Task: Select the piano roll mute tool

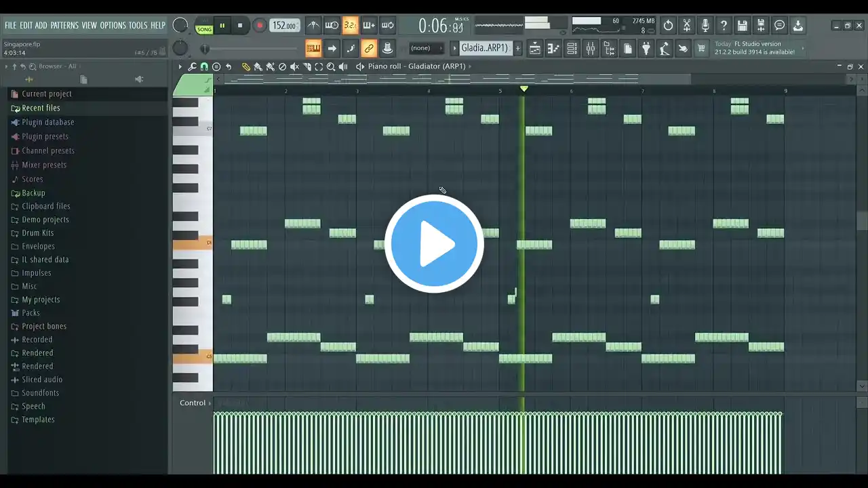Action: click(x=294, y=66)
